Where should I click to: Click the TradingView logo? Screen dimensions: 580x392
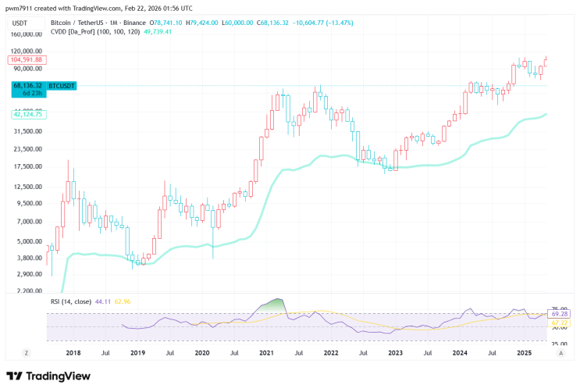pos(48,376)
